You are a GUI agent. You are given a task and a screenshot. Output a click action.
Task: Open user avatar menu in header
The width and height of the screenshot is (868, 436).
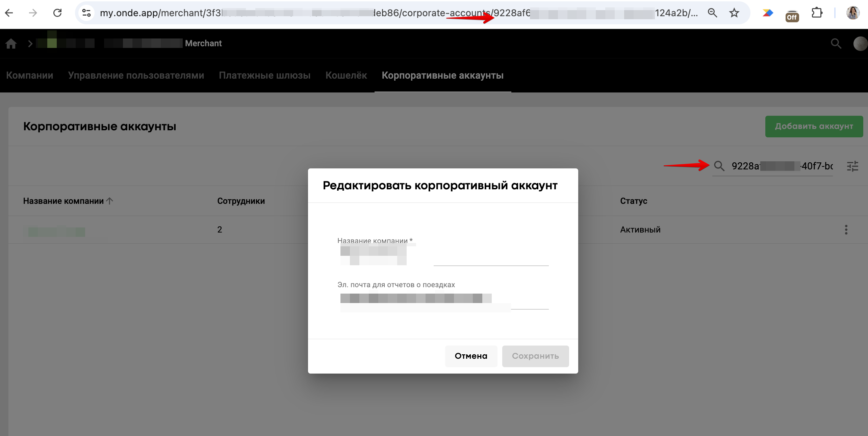tap(860, 44)
